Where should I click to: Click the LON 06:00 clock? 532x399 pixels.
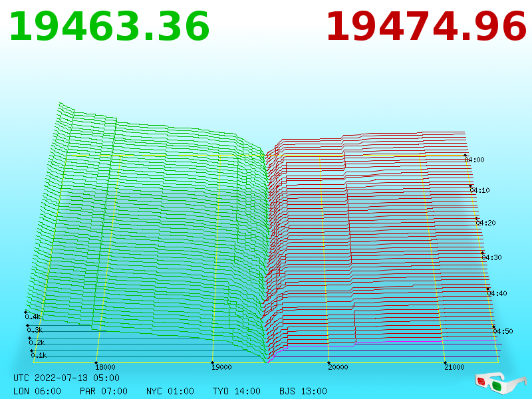37,391
